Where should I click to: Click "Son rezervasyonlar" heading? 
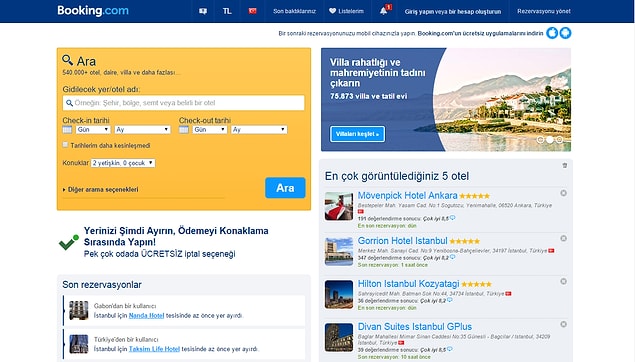click(x=102, y=285)
